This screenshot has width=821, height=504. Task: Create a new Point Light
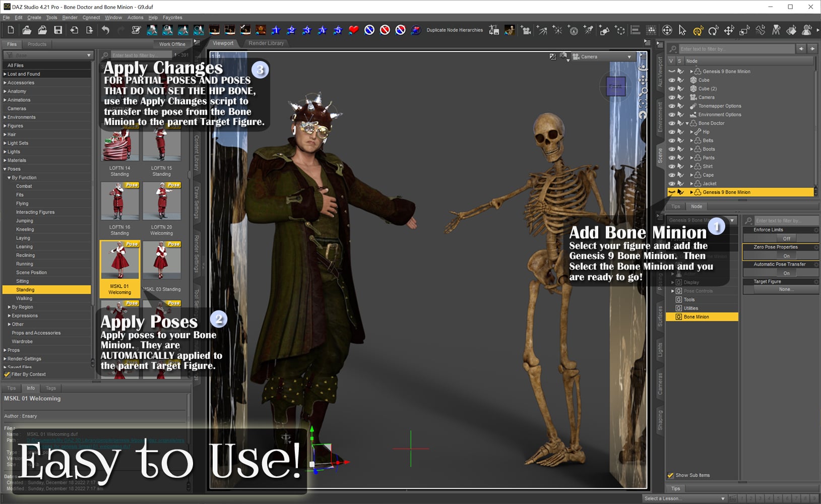tap(556, 30)
